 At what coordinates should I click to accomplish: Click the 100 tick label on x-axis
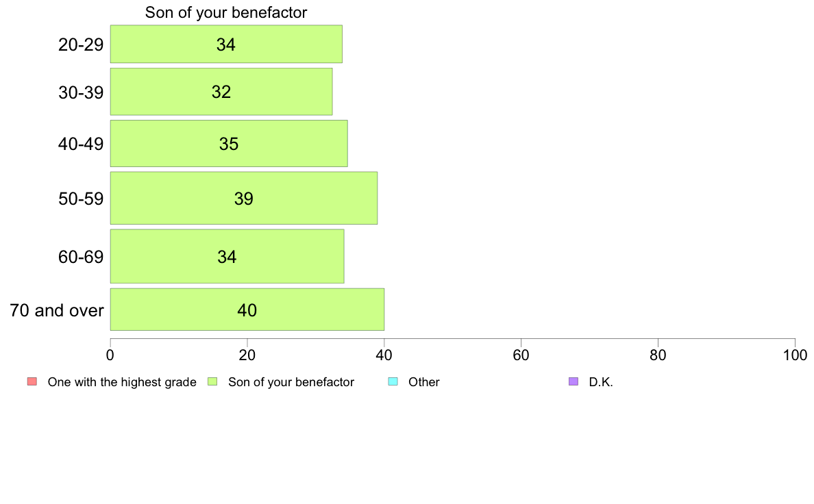click(795, 355)
